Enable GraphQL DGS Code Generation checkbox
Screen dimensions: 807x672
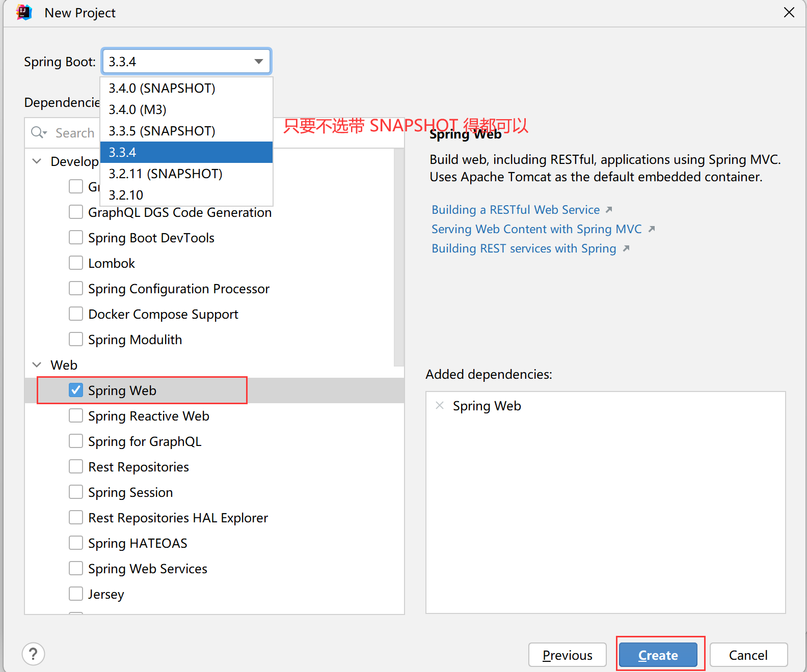pos(76,212)
